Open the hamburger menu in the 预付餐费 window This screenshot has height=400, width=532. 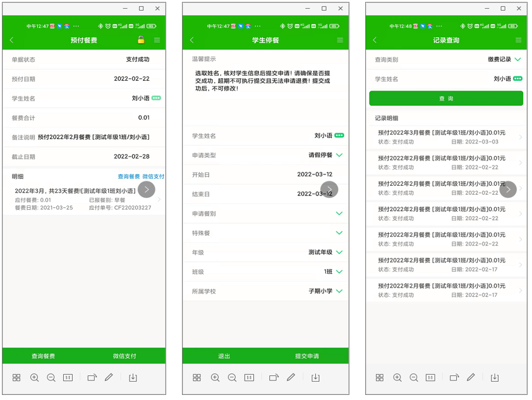click(x=157, y=40)
